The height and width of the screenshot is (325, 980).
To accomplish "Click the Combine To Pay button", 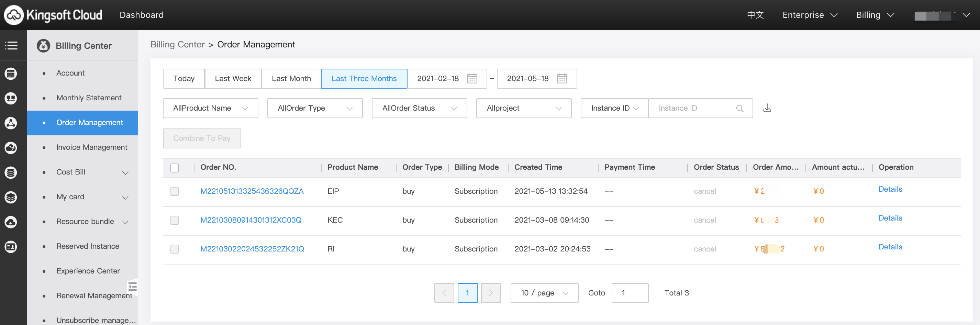I will coord(202,138).
